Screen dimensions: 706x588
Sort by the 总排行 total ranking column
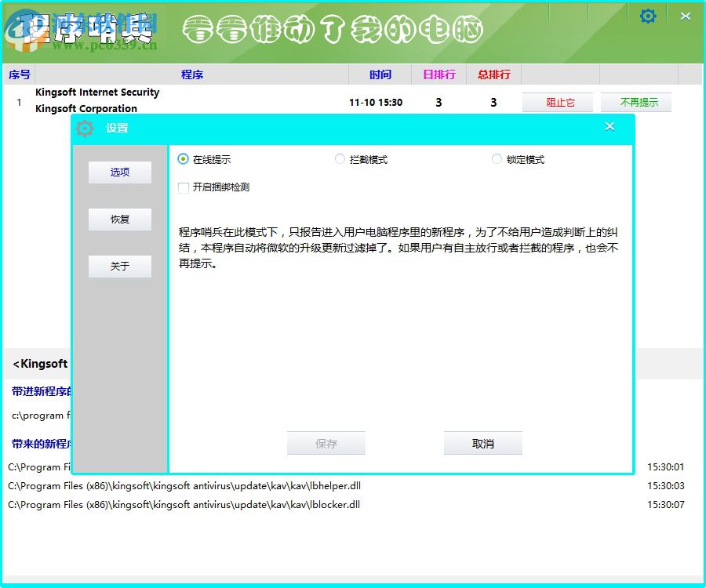tap(493, 74)
